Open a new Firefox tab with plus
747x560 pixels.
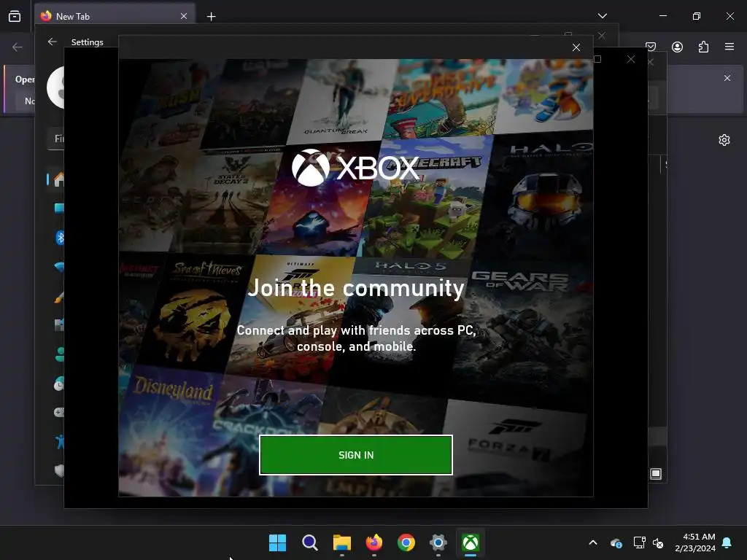[x=211, y=17]
